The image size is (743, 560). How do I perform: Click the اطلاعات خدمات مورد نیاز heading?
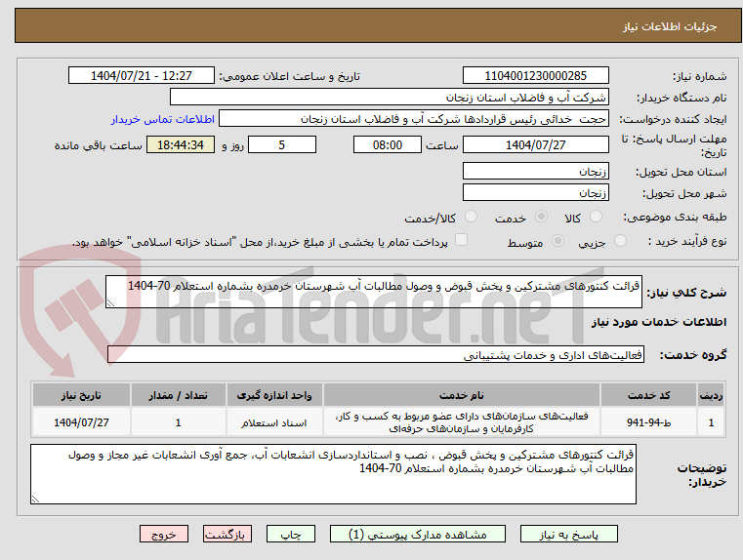tap(659, 322)
